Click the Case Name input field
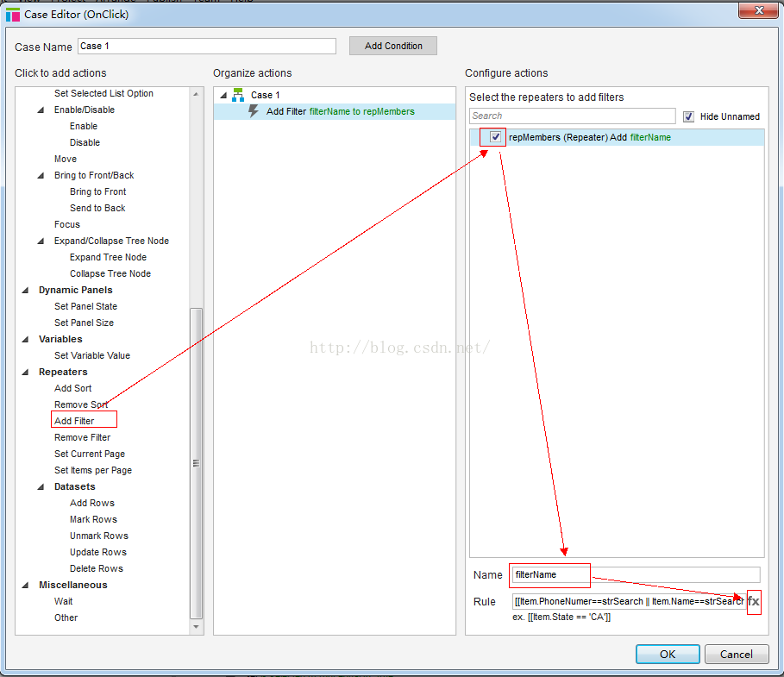The image size is (784, 677). pyautogui.click(x=207, y=46)
